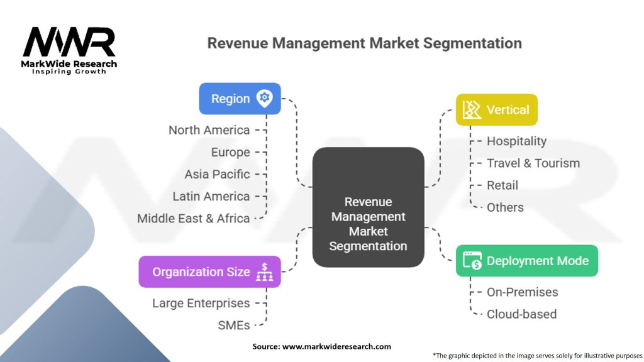
Task: Click the 'SMEs' item
Action: [234, 326]
